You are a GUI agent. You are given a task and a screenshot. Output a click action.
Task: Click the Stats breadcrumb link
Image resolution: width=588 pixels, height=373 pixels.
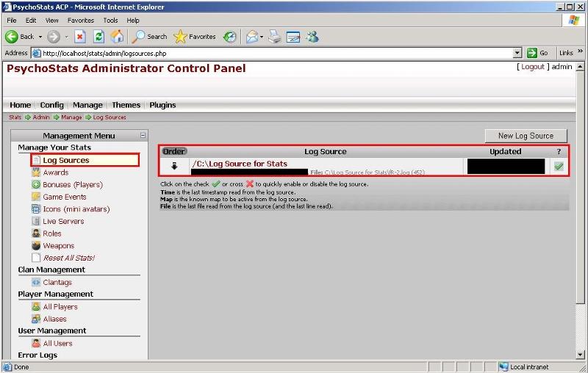click(x=15, y=117)
